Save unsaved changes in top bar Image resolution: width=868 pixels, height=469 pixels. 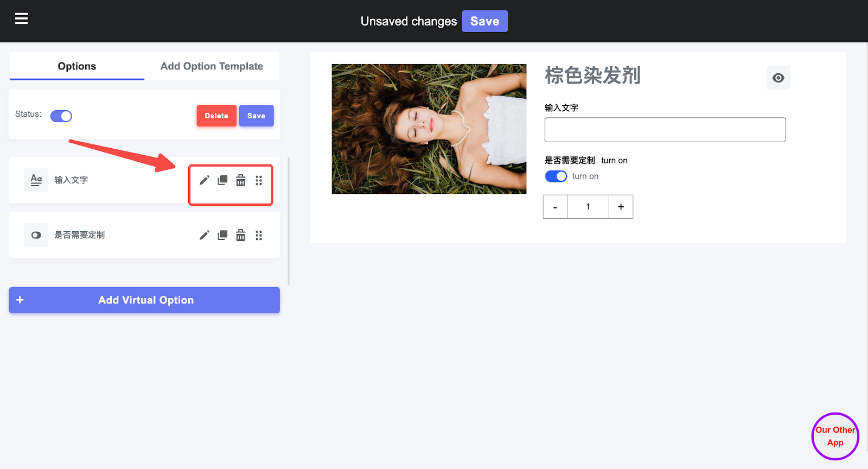coord(484,21)
